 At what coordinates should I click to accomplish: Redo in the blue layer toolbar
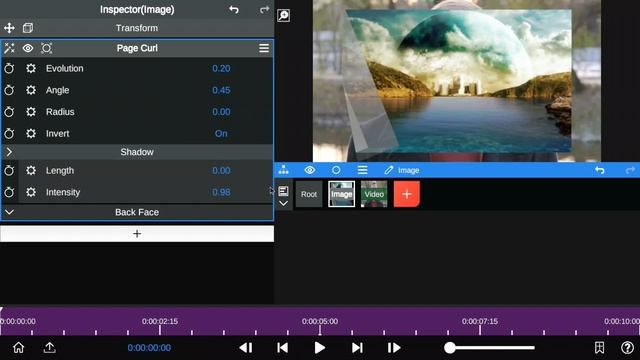pos(630,170)
